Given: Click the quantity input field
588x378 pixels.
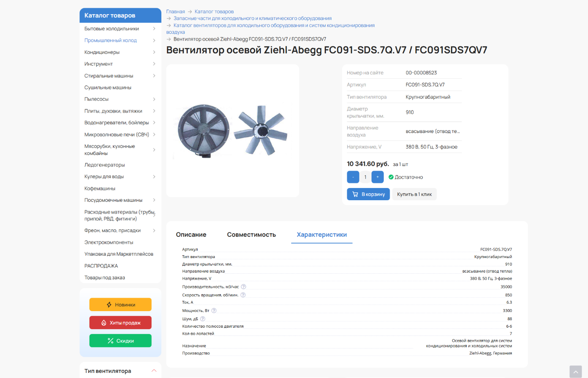Looking at the screenshot, I should pyautogui.click(x=365, y=177).
